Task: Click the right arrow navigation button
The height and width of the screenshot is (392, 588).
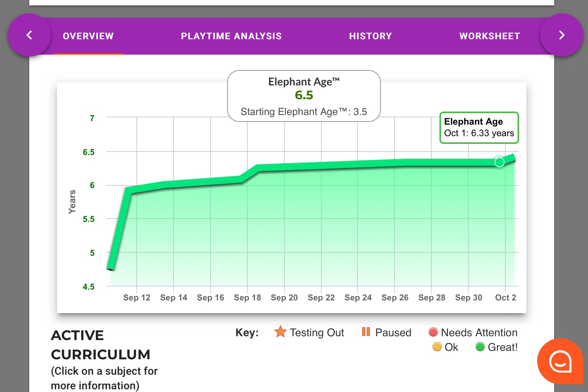Action: [561, 35]
